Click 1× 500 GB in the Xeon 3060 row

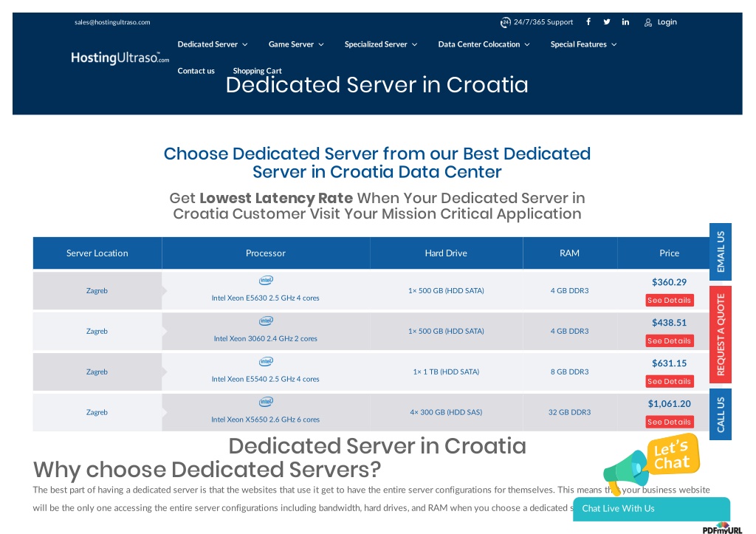point(446,332)
